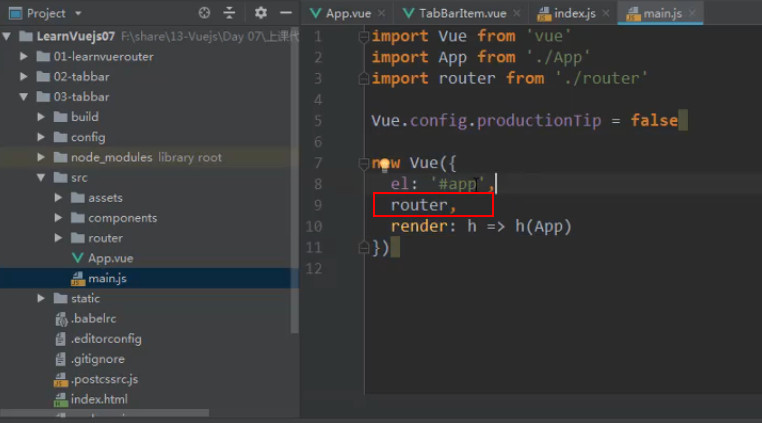This screenshot has width=762, height=423.
Task: Expand the assets folder
Action: click(58, 197)
